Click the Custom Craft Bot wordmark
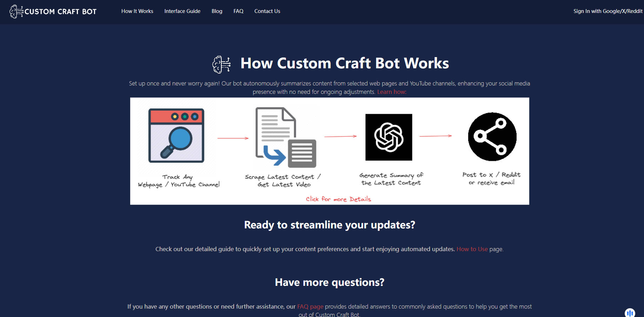Image resolution: width=644 pixels, height=317 pixels. pos(61,11)
